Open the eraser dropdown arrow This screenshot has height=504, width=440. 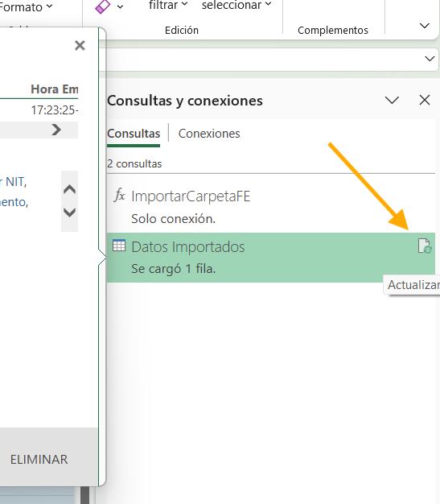click(x=120, y=6)
